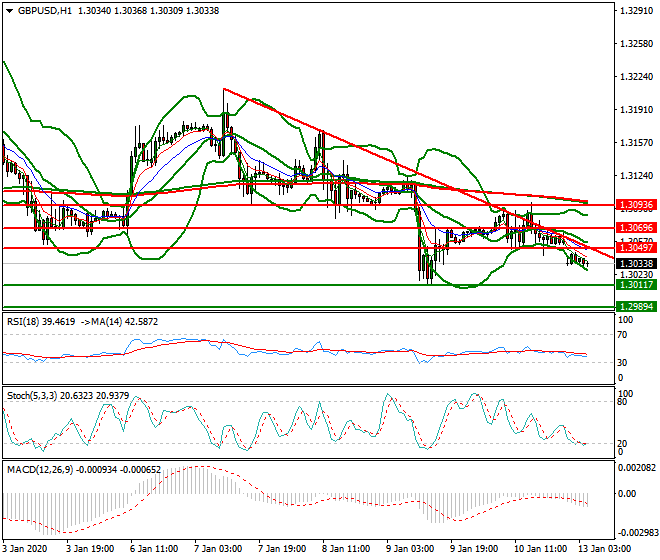The width and height of the screenshot is (660, 560).
Task: Click the 3 Jan 19:00 time axis label
Action: coord(90,549)
